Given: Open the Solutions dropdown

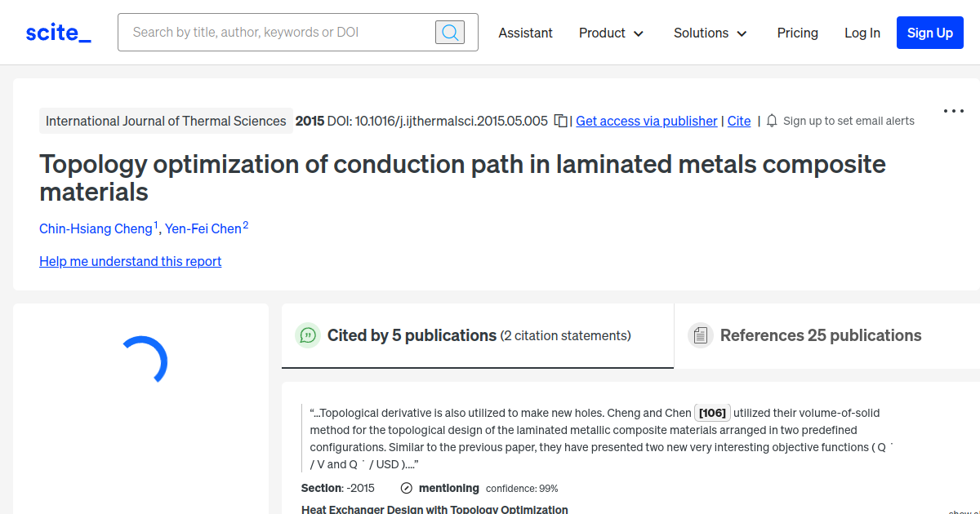Looking at the screenshot, I should (x=710, y=33).
